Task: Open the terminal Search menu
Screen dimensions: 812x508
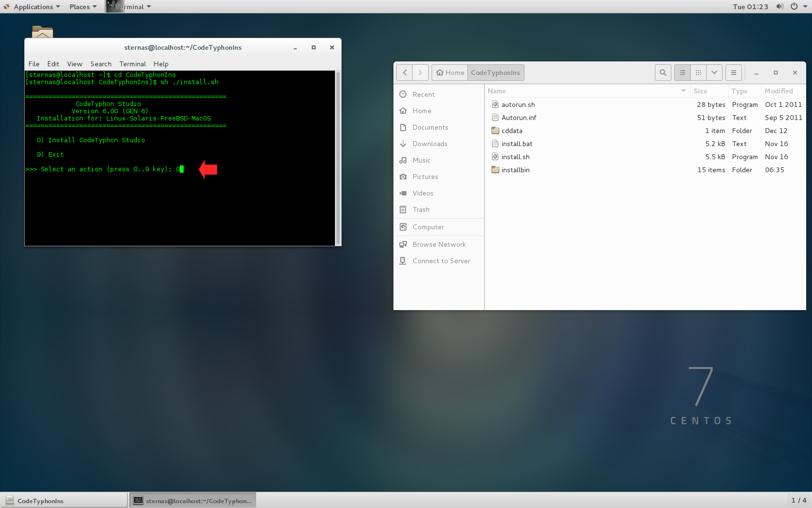Action: tap(101, 64)
